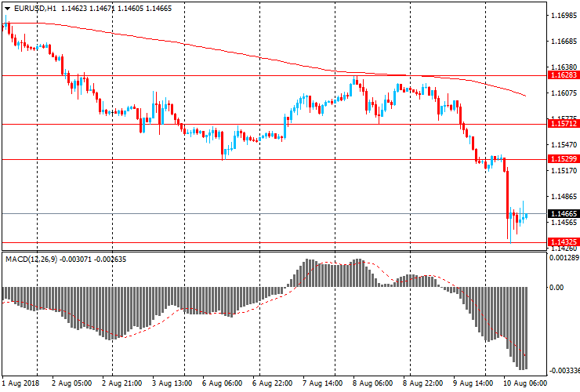Click the 1.14325 support level price tag

click(x=564, y=242)
